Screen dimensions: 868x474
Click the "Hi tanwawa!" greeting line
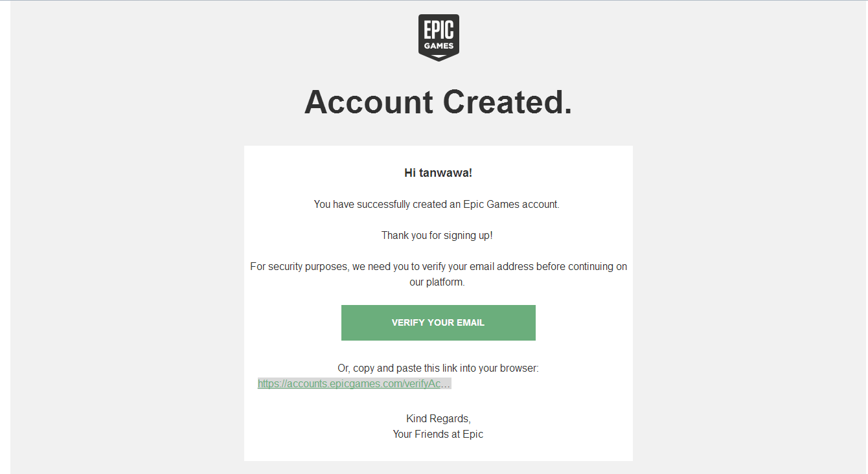coord(439,173)
